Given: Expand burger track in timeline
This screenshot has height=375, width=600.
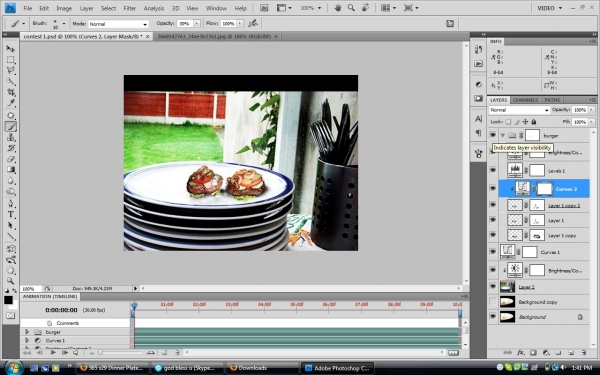Looking at the screenshot, I should pyautogui.click(x=27, y=332).
